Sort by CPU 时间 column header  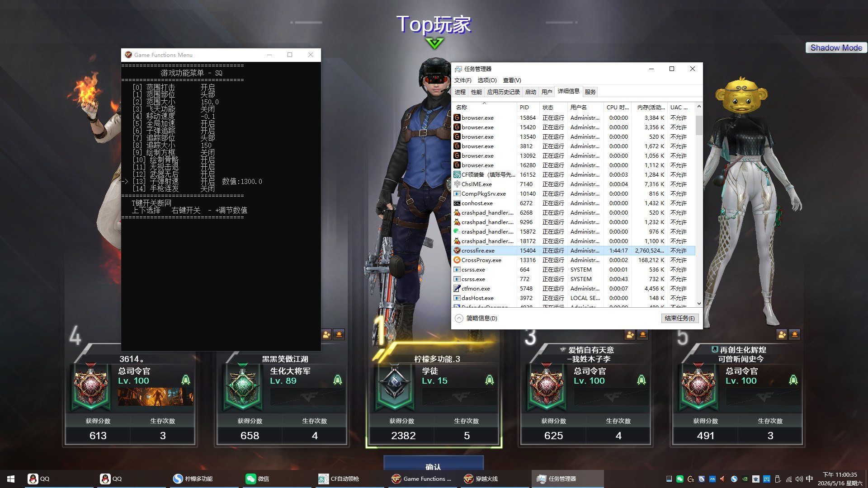click(617, 107)
